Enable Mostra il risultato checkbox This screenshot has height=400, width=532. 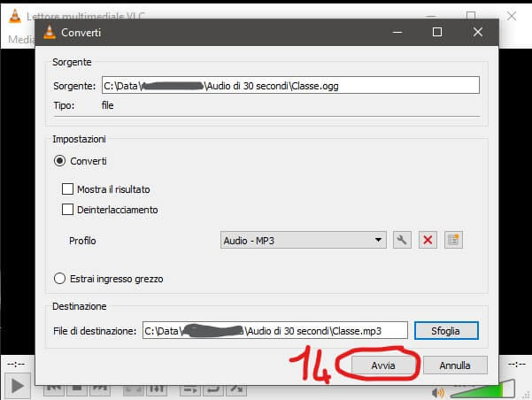(x=68, y=188)
